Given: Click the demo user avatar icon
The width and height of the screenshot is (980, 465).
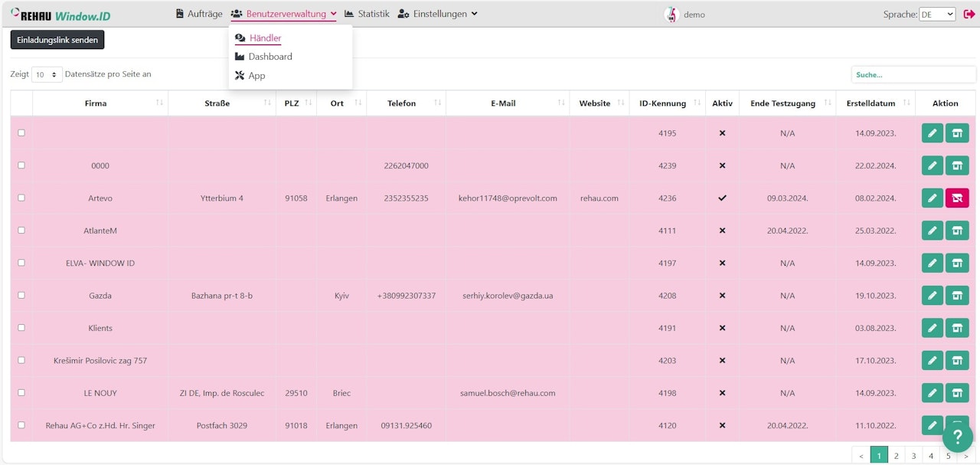Looking at the screenshot, I should click(671, 15).
